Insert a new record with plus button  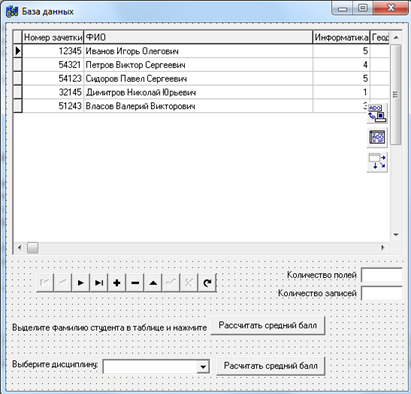pos(117,283)
